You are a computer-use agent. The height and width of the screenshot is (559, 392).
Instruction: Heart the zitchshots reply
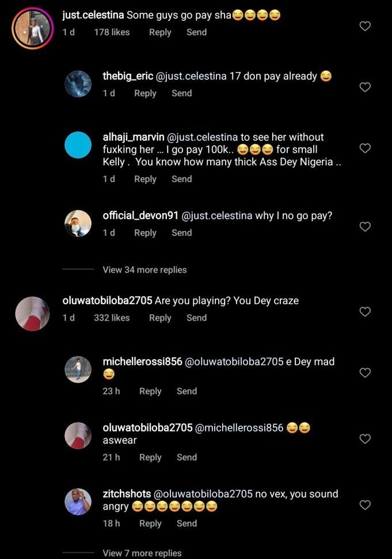(x=365, y=505)
